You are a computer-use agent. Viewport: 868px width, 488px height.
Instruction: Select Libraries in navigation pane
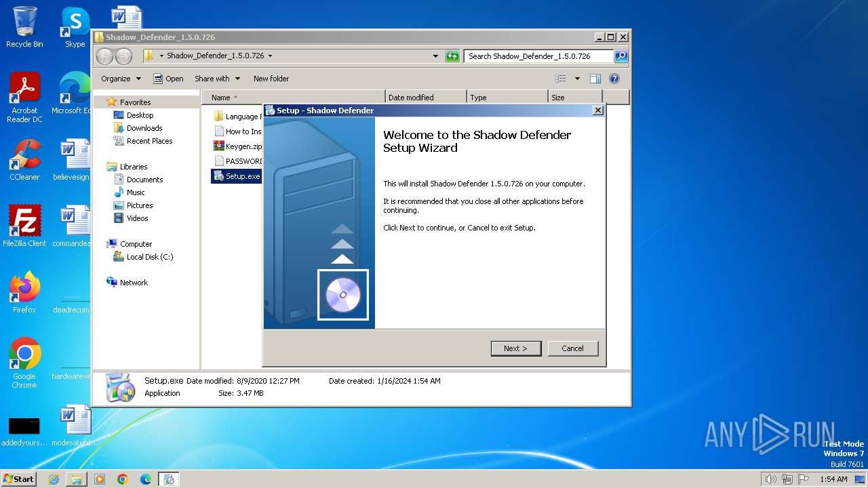(134, 167)
